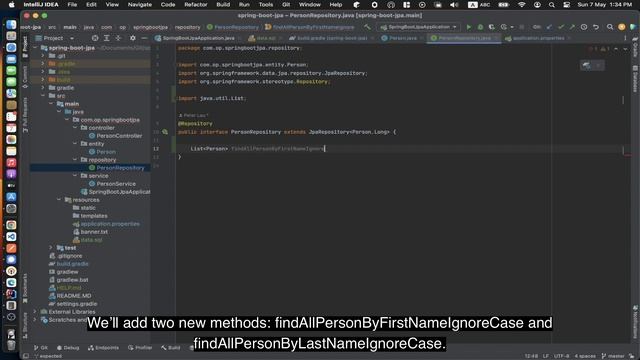Expand External Libraries node
640x360 pixels.
(35, 312)
